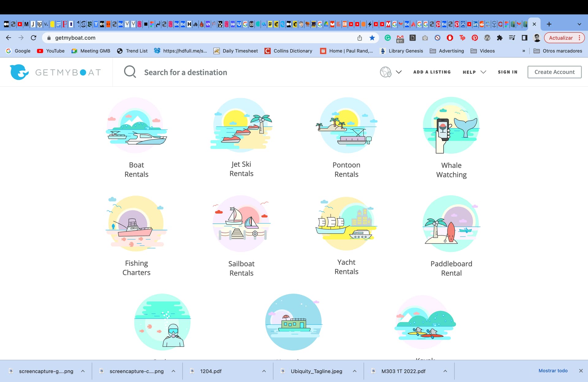Open the Grammarly extension icon

tap(388, 38)
